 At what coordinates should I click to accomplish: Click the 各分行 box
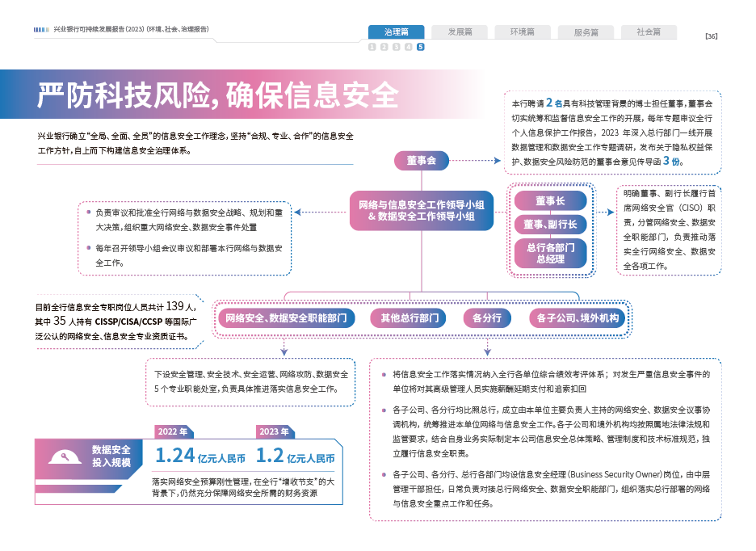pos(487,318)
